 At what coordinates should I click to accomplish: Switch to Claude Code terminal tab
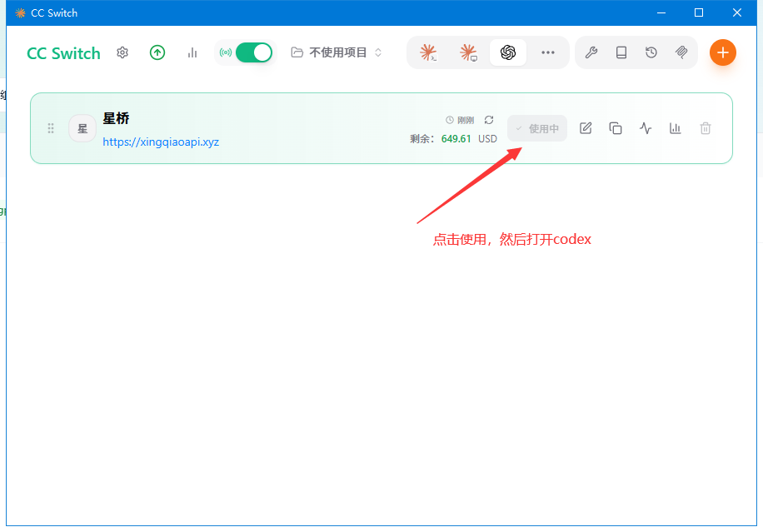pos(428,52)
